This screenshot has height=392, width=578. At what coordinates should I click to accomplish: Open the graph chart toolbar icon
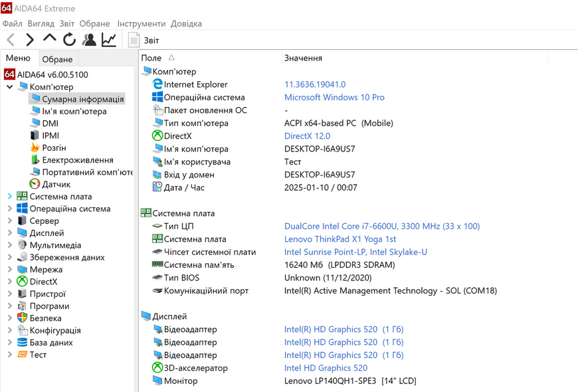tap(109, 40)
